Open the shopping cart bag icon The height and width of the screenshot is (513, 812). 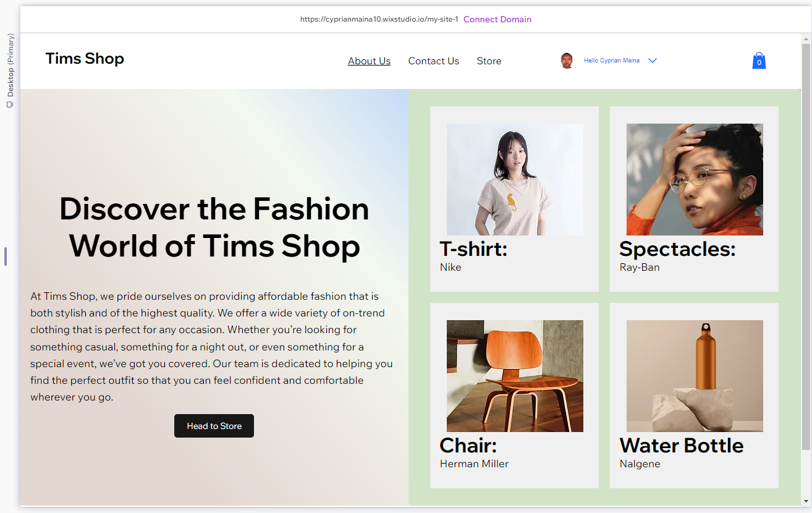point(759,61)
